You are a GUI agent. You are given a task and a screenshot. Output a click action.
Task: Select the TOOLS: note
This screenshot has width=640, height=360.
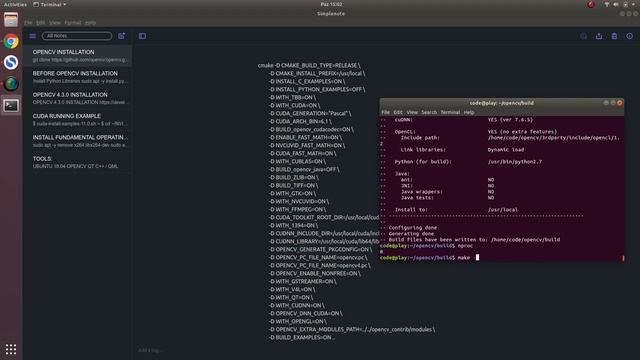[x=78, y=162]
